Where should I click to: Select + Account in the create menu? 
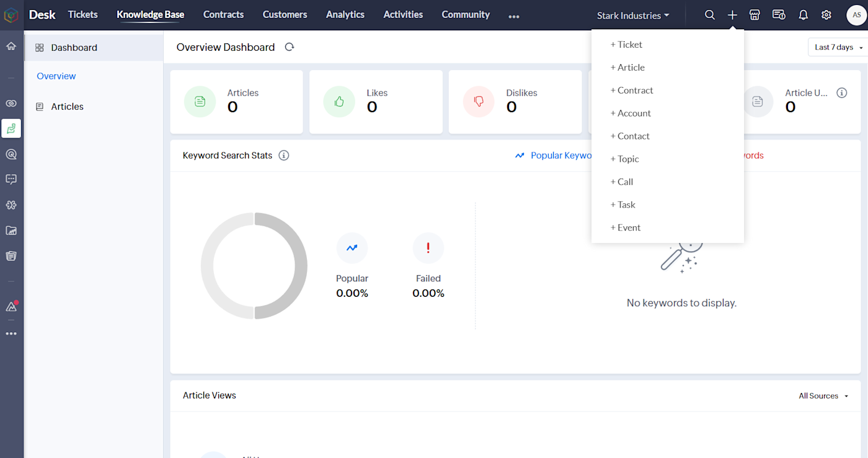pyautogui.click(x=668, y=113)
